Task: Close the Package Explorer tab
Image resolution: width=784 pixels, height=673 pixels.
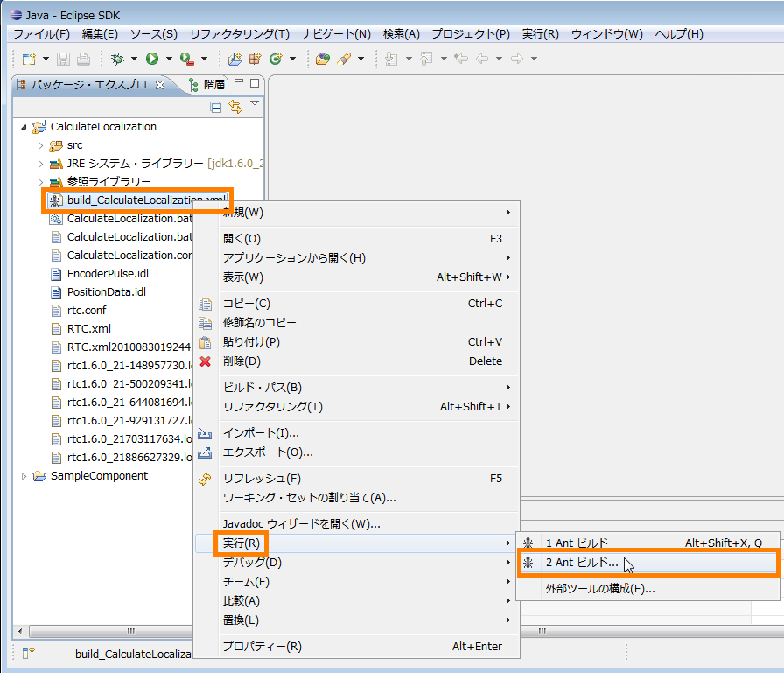Action: click(x=160, y=85)
